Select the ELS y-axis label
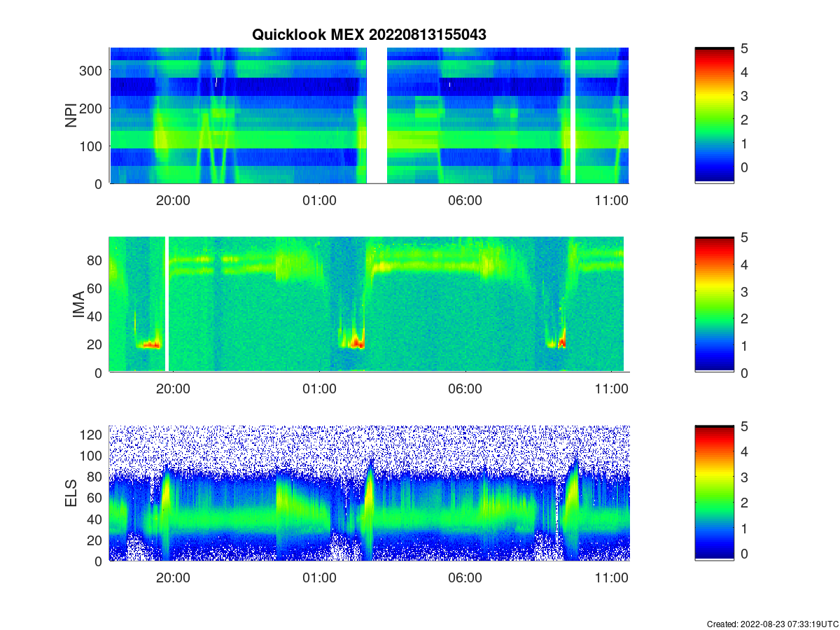The width and height of the screenshot is (840, 630). coord(71,493)
